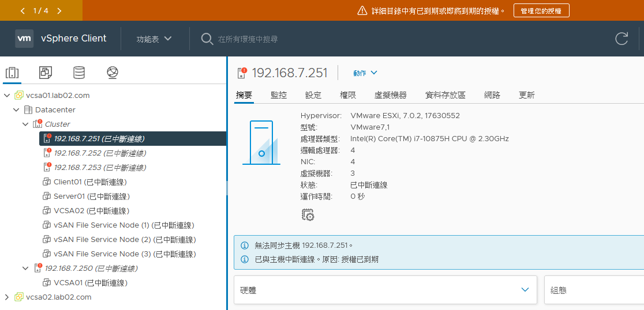Click the 1 / 4 banner counter

pyautogui.click(x=40, y=11)
